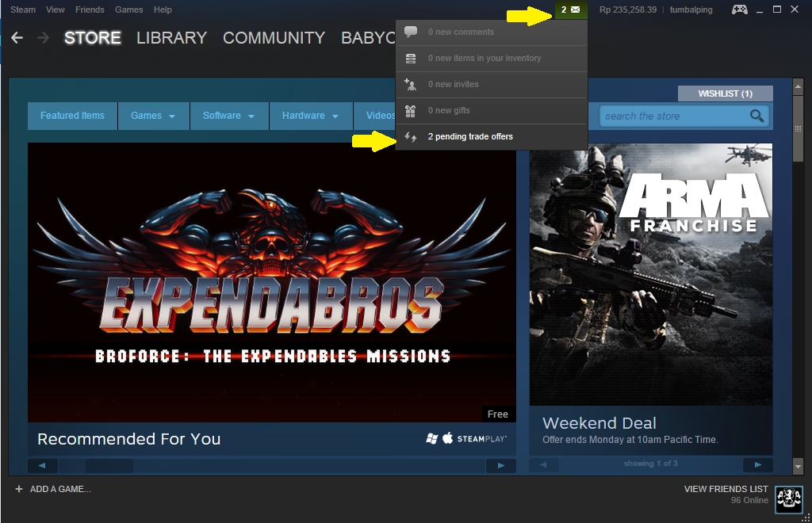Open Big Picture mode controller icon

coord(738,10)
